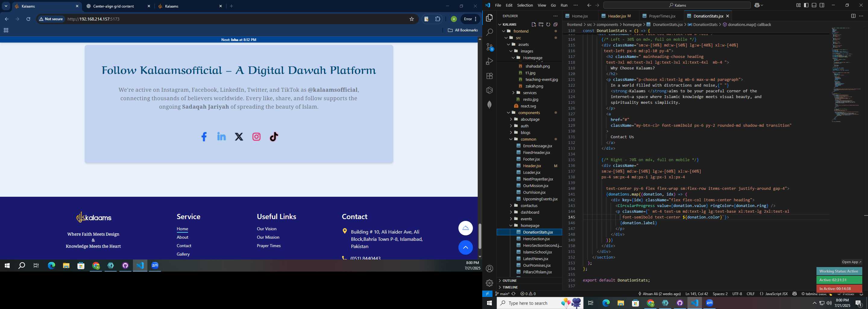Image resolution: width=868 pixels, height=309 pixels.
Task: Open HeroSection.jsx in the Explorer
Action: (x=536, y=239)
